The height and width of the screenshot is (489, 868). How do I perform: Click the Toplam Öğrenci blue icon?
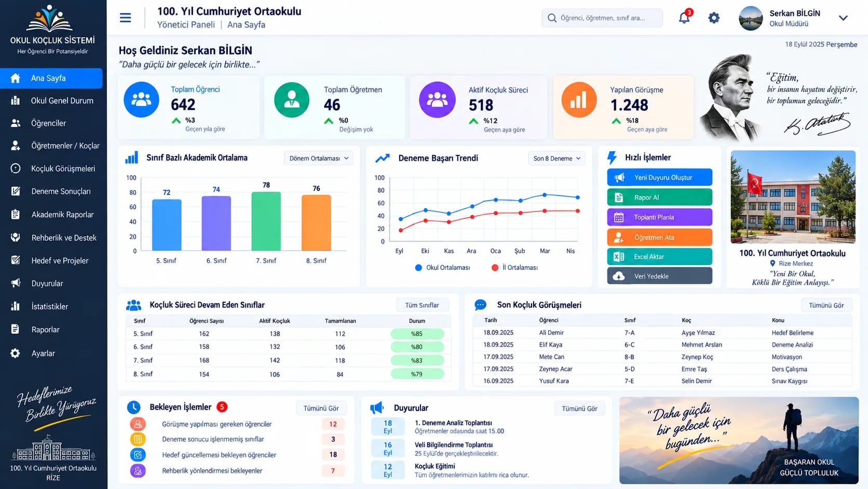pyautogui.click(x=141, y=99)
